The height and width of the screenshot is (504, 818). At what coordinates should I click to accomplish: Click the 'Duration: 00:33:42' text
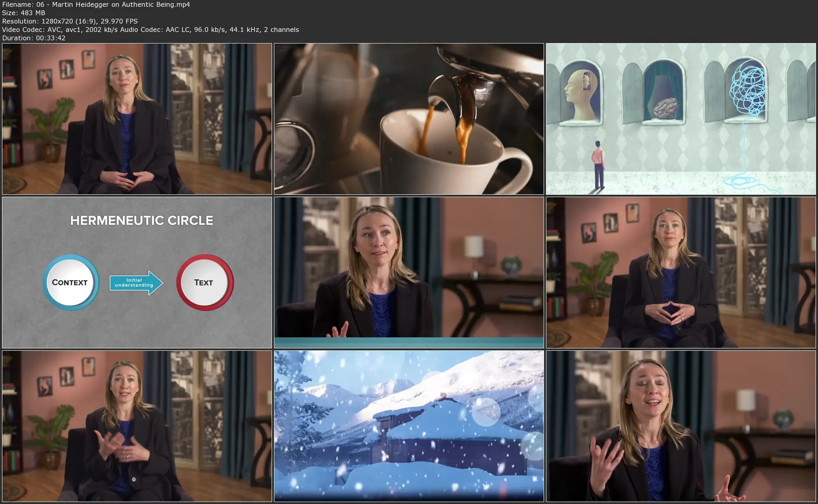click(34, 38)
